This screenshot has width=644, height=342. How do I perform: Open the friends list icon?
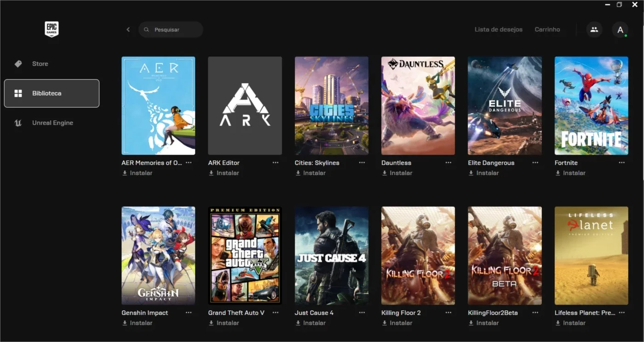coord(594,29)
